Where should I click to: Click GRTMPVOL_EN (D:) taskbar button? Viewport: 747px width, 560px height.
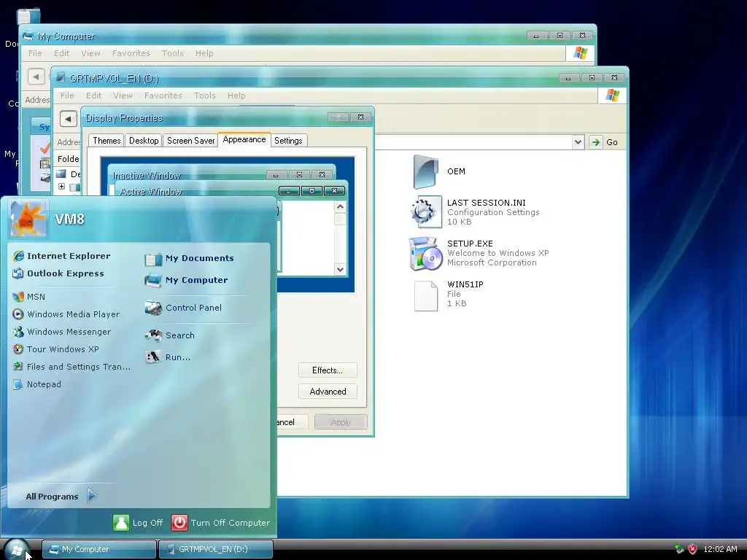216,549
